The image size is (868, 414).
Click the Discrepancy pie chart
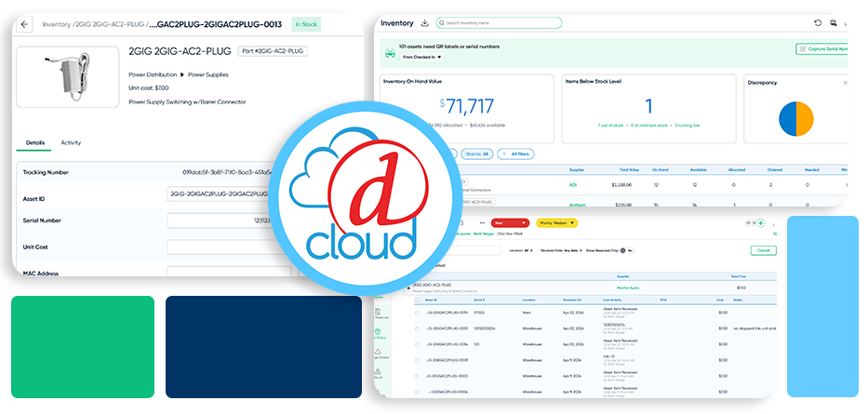(x=796, y=118)
